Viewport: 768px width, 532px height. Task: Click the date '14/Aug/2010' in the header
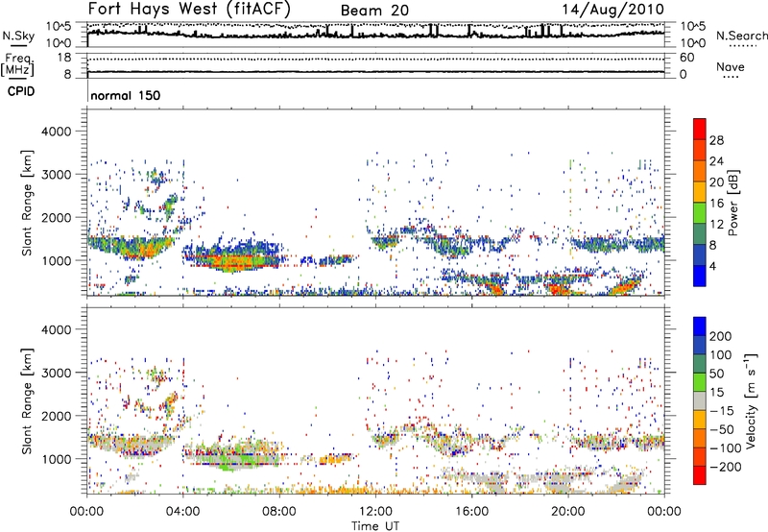(613, 10)
